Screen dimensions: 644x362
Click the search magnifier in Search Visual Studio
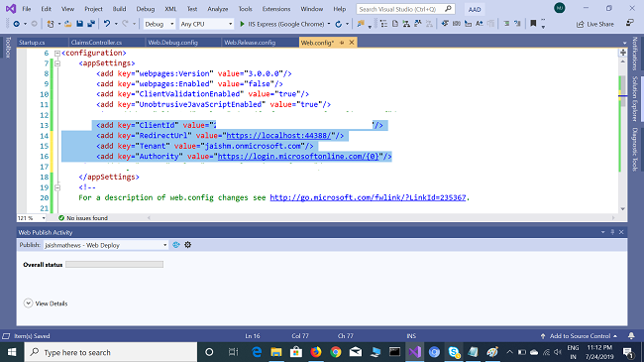[448, 9]
